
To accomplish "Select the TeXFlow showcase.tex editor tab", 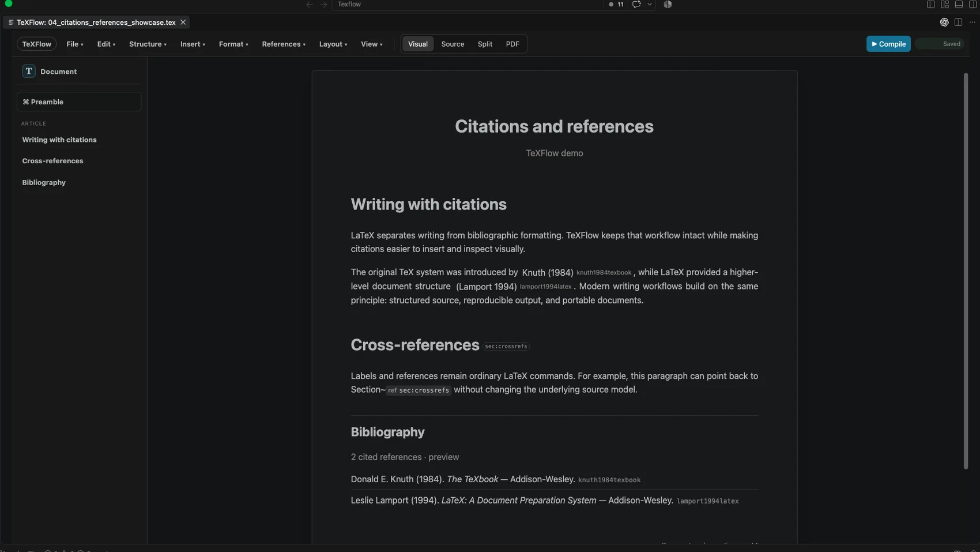I will (x=96, y=22).
